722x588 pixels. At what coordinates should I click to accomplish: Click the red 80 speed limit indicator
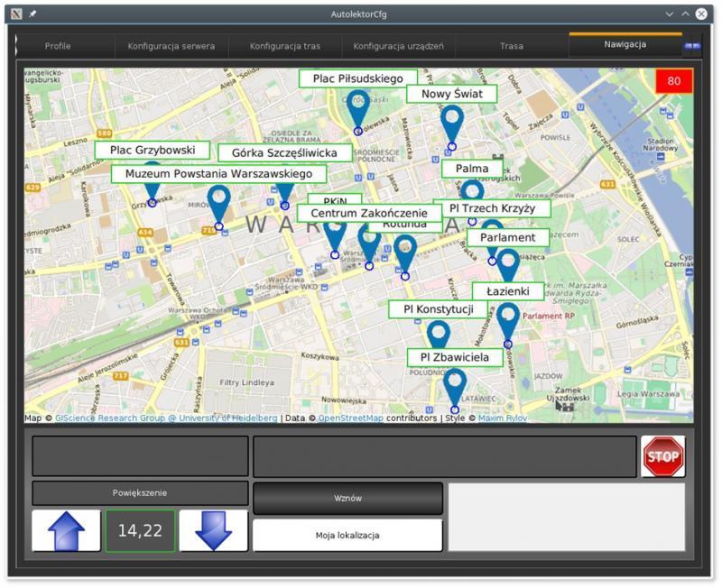pyautogui.click(x=673, y=81)
